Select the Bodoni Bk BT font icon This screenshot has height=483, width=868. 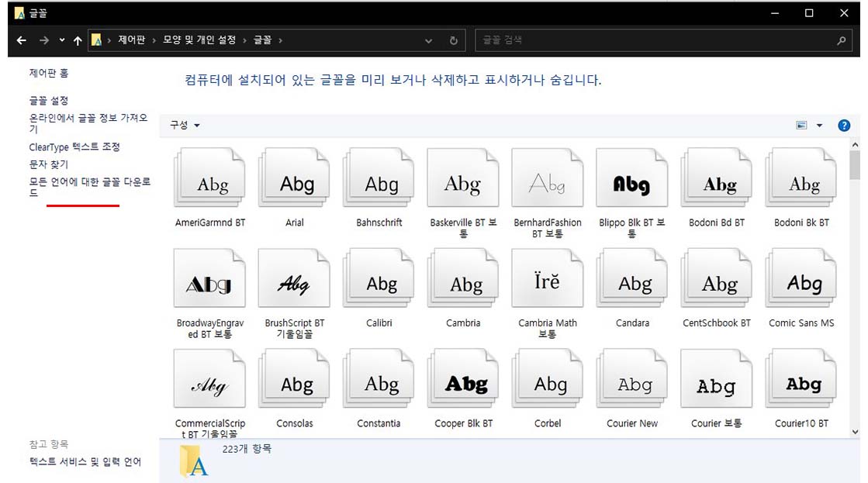tap(801, 178)
